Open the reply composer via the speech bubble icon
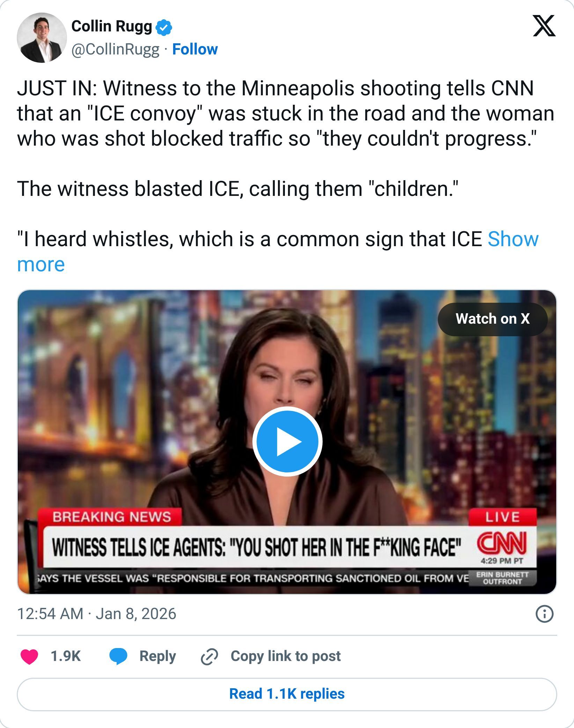 119,656
